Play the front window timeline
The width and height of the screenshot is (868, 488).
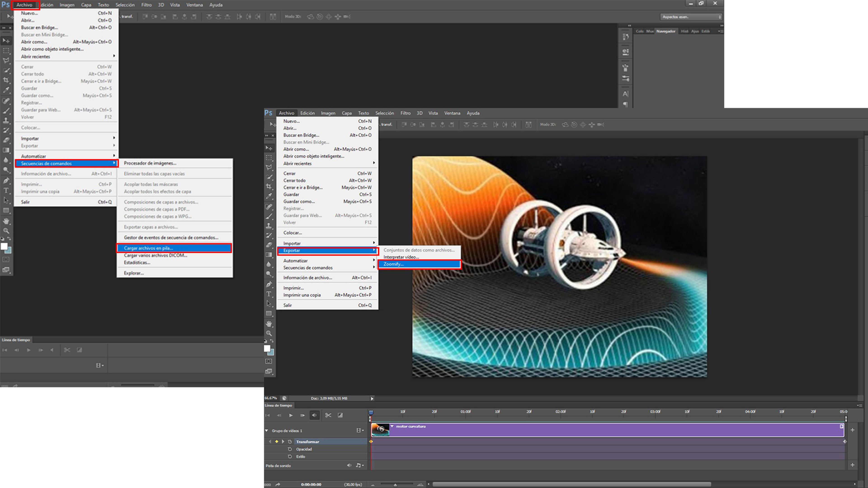pos(291,415)
